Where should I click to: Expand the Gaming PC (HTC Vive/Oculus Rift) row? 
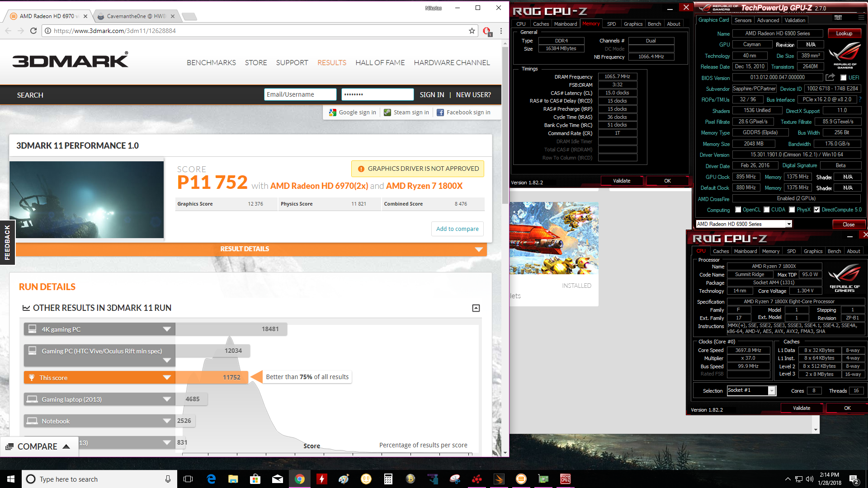(167, 360)
